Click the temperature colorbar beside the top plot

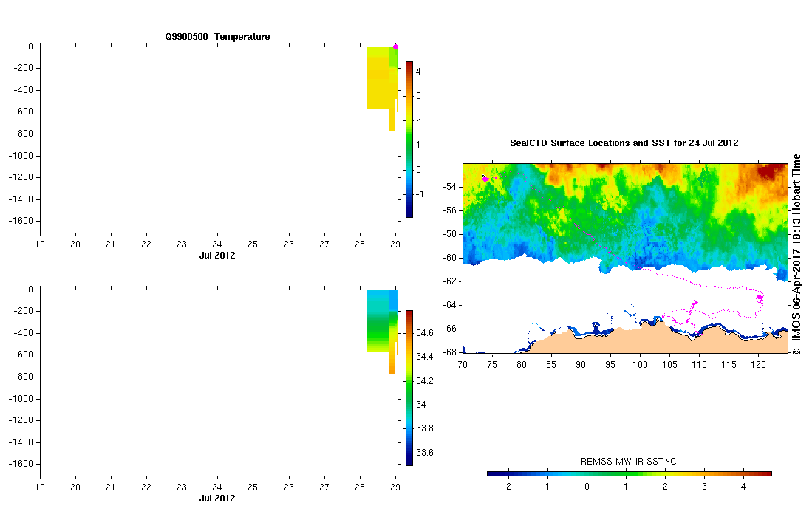pyautogui.click(x=409, y=140)
